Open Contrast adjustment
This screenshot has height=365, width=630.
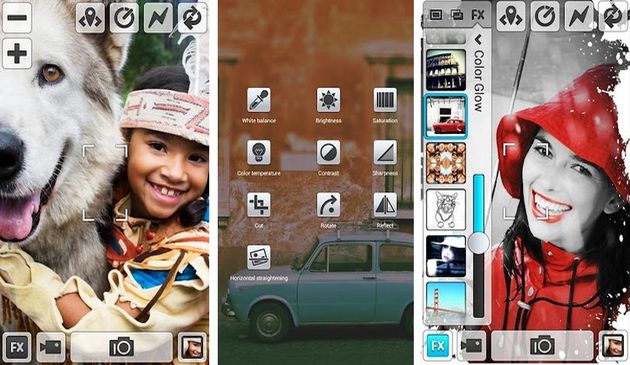coord(328,152)
